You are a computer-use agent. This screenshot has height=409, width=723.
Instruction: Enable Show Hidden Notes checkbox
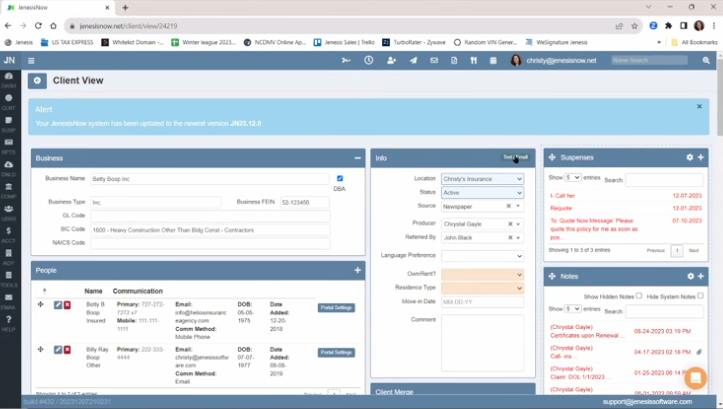click(639, 296)
